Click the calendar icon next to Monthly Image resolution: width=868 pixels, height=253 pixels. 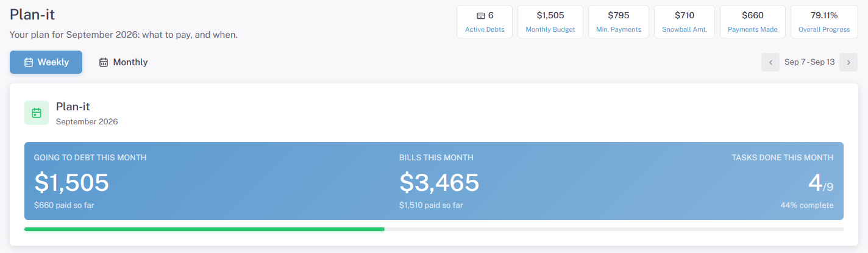104,62
